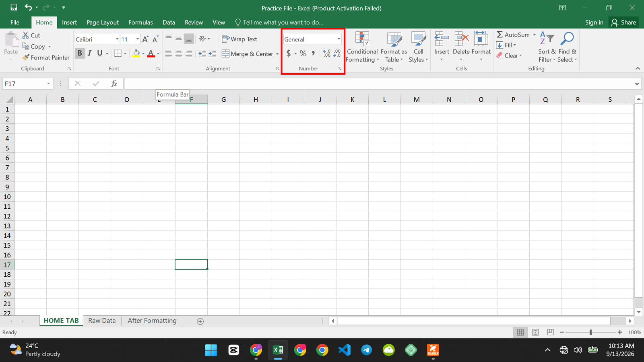Toggle Italic formatting
This screenshot has width=644, height=362.
pyautogui.click(x=90, y=53)
